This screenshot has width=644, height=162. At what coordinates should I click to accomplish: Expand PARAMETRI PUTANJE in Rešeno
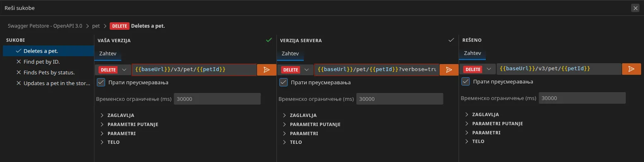[494, 124]
